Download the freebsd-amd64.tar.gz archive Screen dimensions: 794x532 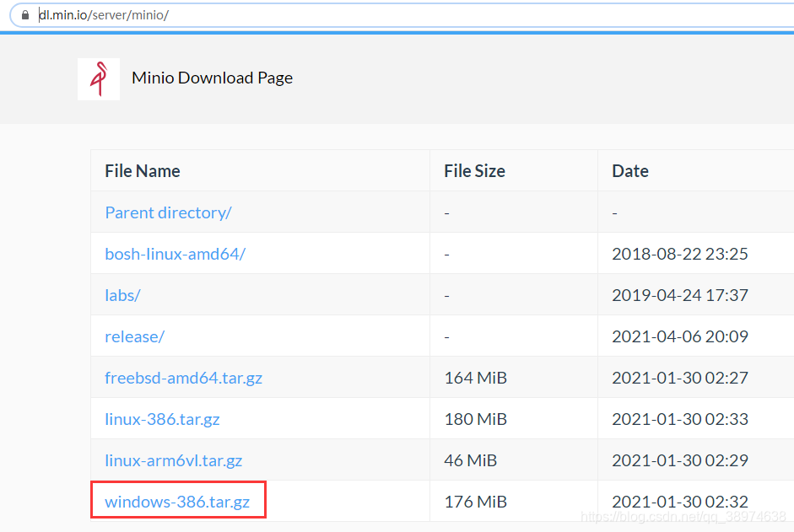point(183,377)
